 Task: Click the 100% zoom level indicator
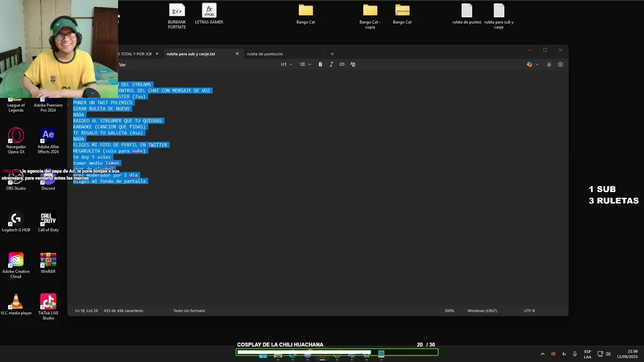tap(449, 311)
